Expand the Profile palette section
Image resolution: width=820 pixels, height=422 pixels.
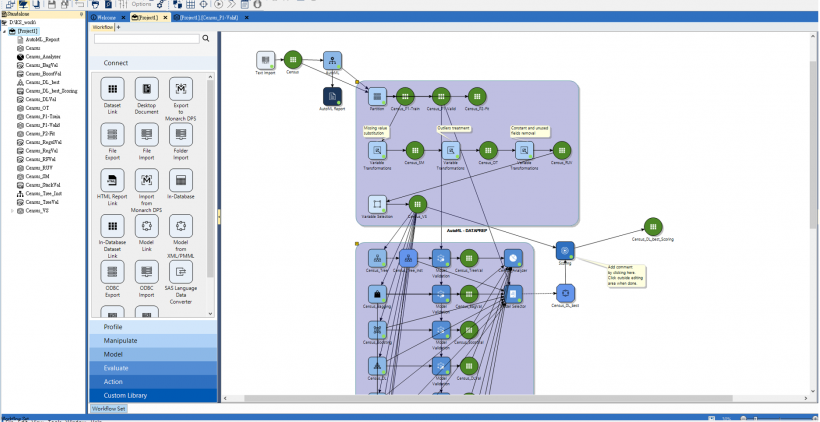[x=150, y=327]
